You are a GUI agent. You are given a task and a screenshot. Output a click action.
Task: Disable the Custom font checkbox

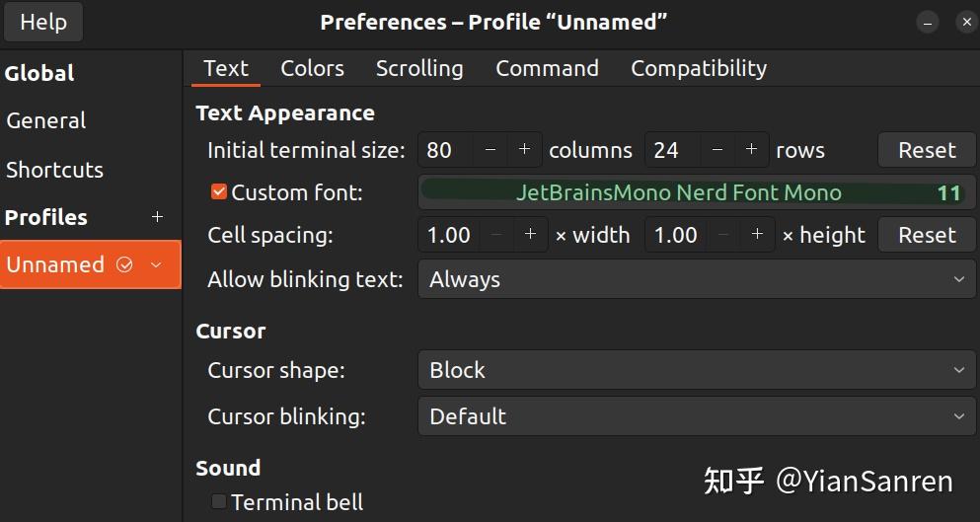[219, 192]
